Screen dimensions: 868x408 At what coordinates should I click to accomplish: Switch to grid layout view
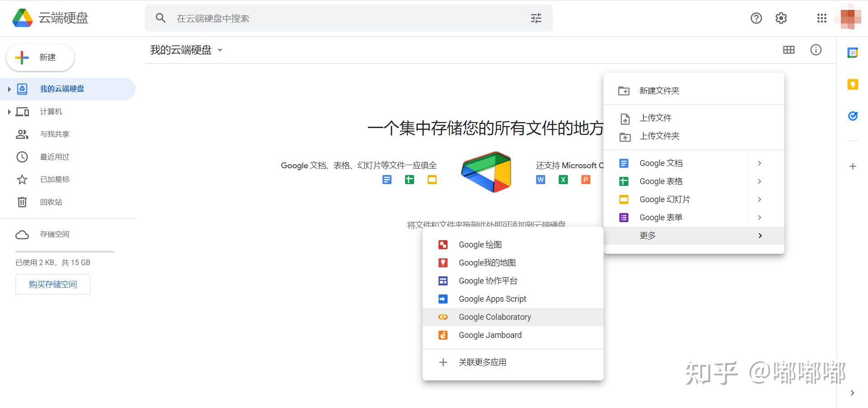[789, 50]
